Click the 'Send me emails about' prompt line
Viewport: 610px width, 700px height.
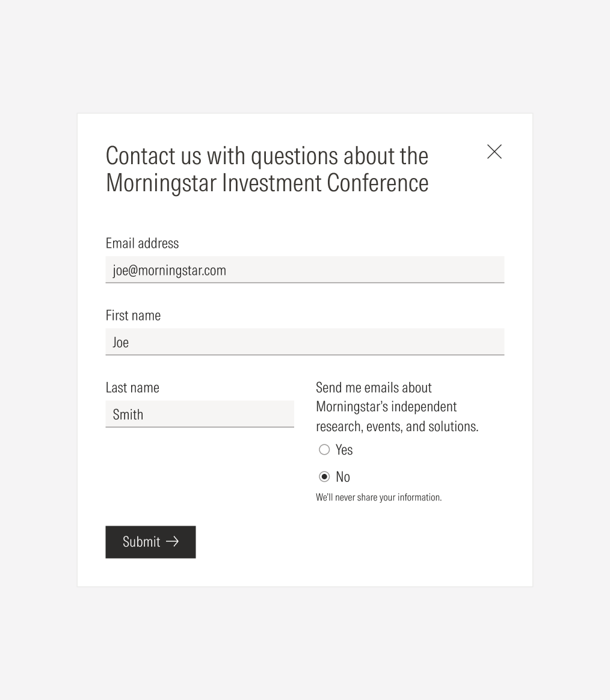coord(374,387)
